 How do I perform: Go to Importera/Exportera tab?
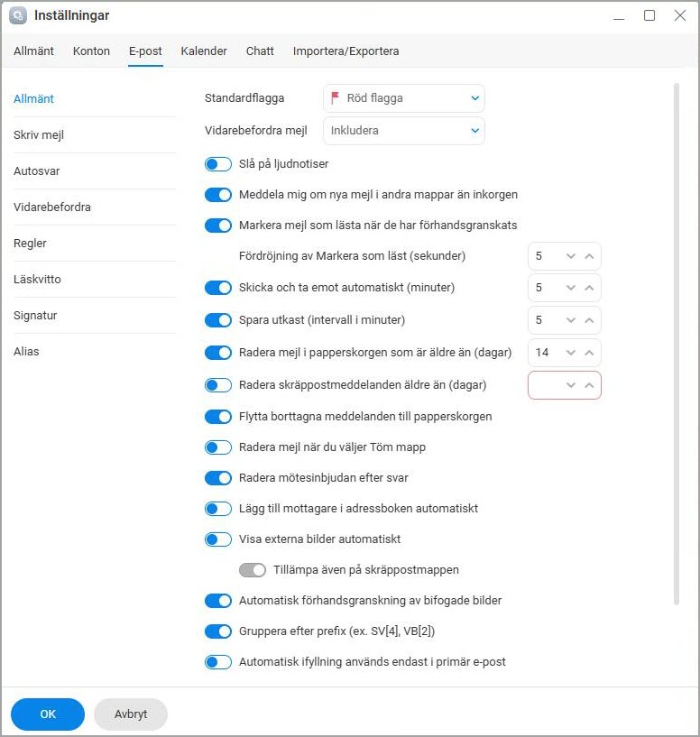pos(346,51)
